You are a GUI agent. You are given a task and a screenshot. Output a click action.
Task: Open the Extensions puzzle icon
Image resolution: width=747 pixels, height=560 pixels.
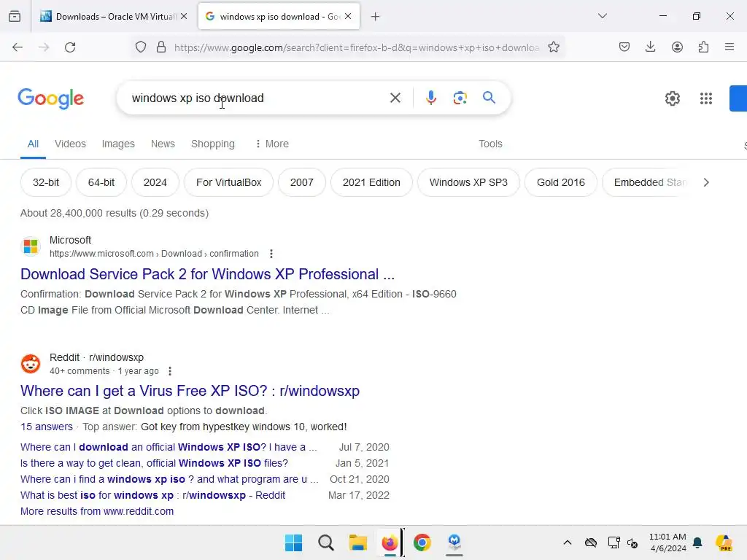[x=703, y=47]
